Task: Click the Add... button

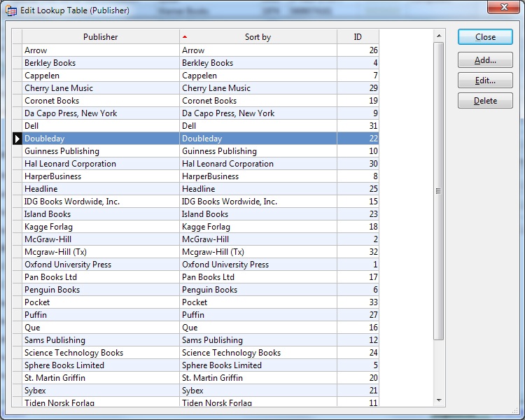Action: point(485,60)
